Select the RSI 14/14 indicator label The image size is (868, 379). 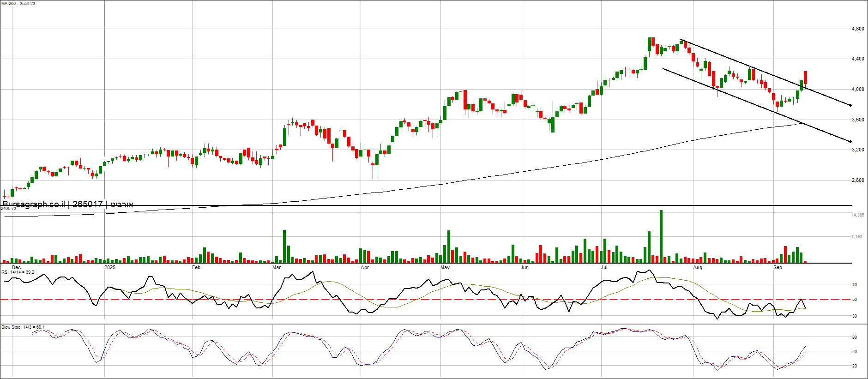pyautogui.click(x=18, y=272)
